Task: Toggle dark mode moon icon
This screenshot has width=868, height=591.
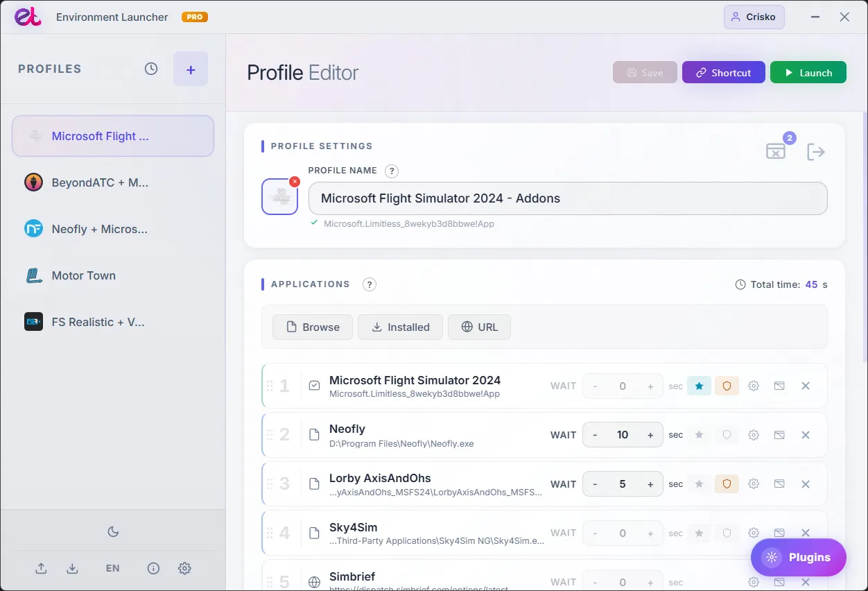Action: [x=113, y=532]
